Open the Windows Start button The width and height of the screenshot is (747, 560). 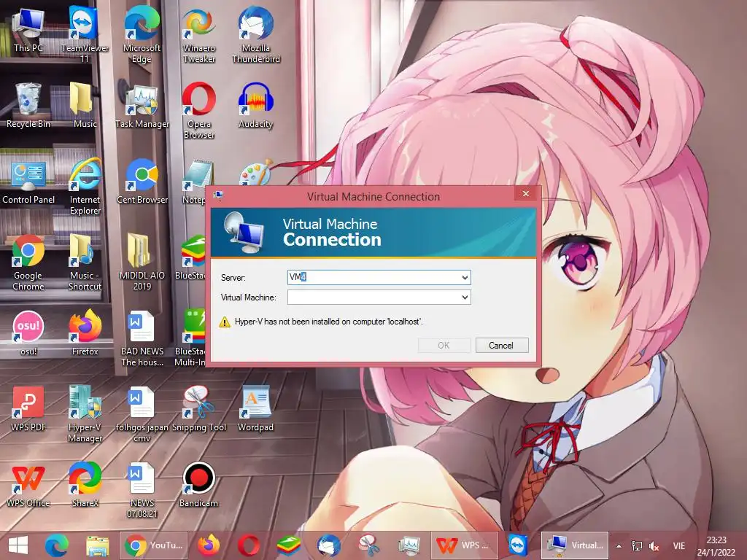18,545
